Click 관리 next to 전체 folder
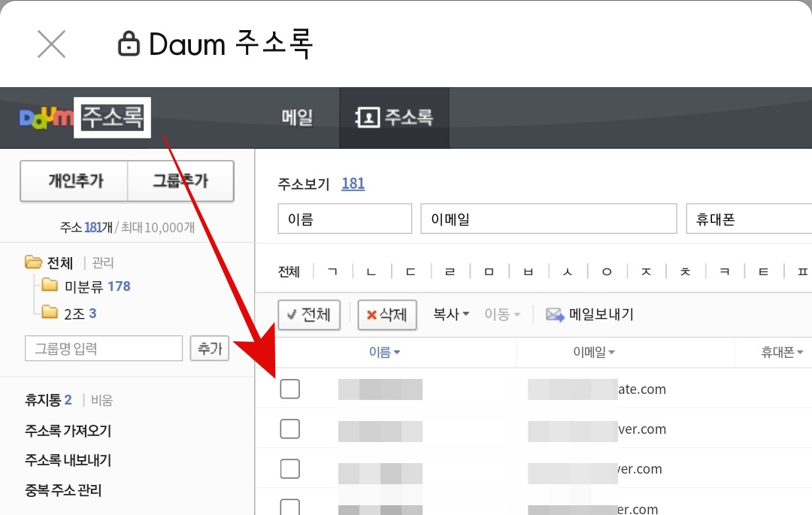This screenshot has height=515, width=812. tap(102, 263)
